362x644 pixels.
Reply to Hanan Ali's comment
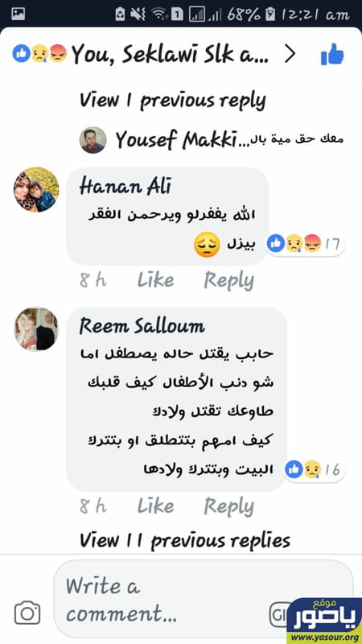pyautogui.click(x=229, y=280)
